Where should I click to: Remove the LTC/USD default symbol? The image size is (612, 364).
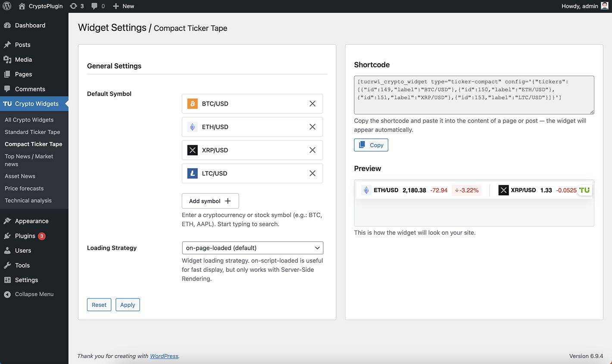(312, 173)
